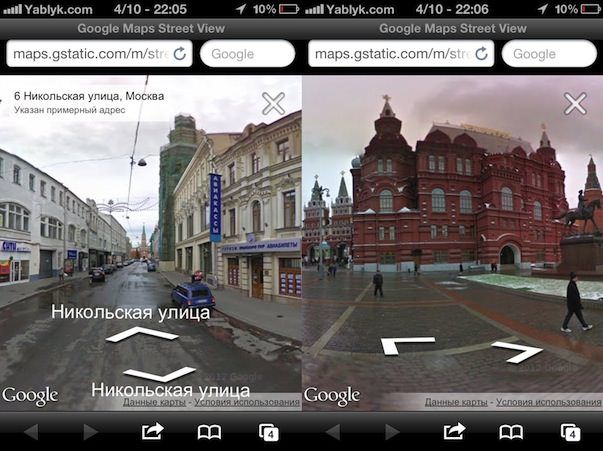Show open tabs on right phone

click(x=570, y=432)
